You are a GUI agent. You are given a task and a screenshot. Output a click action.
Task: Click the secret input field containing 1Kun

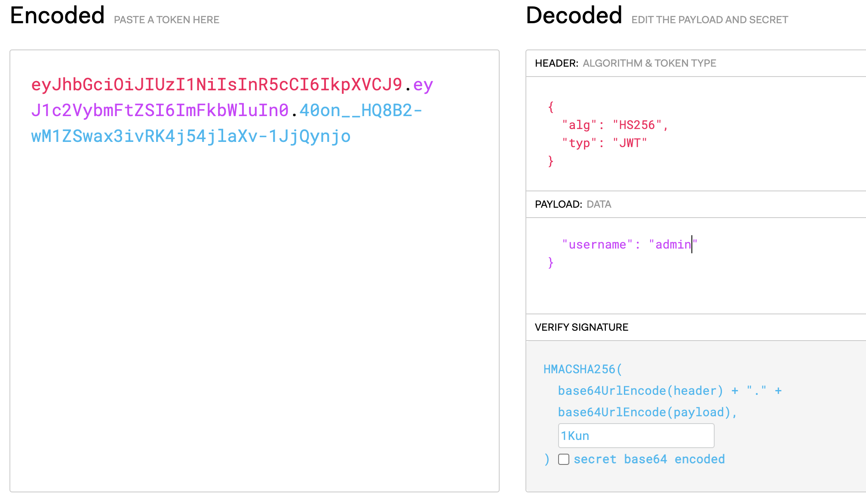point(636,436)
